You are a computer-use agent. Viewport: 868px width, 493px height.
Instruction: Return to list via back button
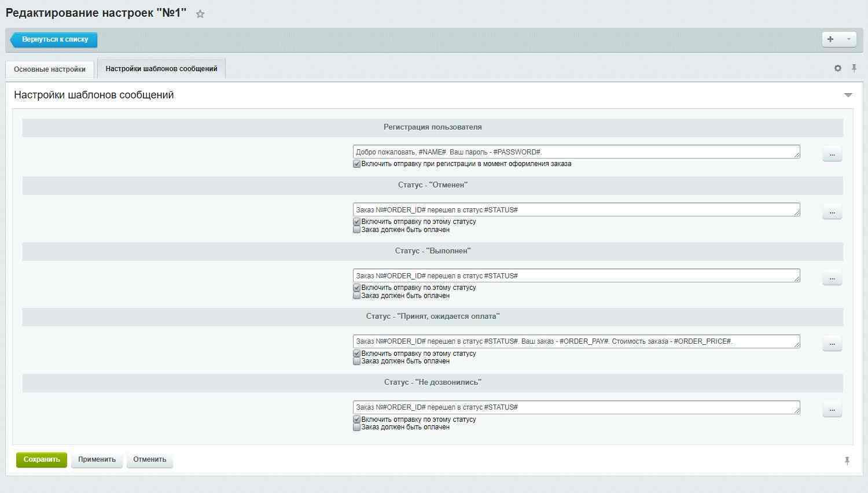point(54,40)
